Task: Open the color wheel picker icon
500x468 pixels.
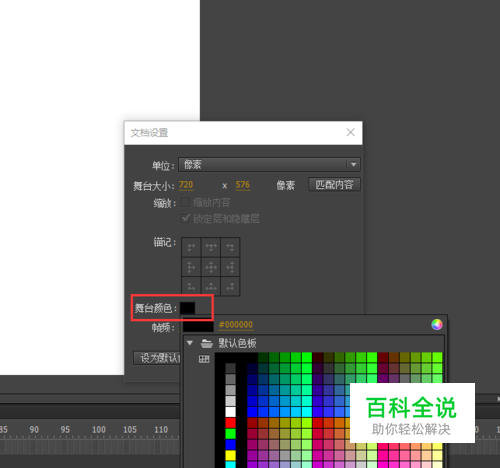Action: tap(437, 324)
